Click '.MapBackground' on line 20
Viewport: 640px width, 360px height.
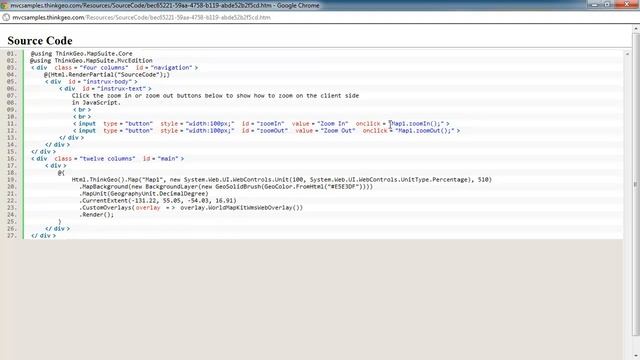(x=103, y=187)
